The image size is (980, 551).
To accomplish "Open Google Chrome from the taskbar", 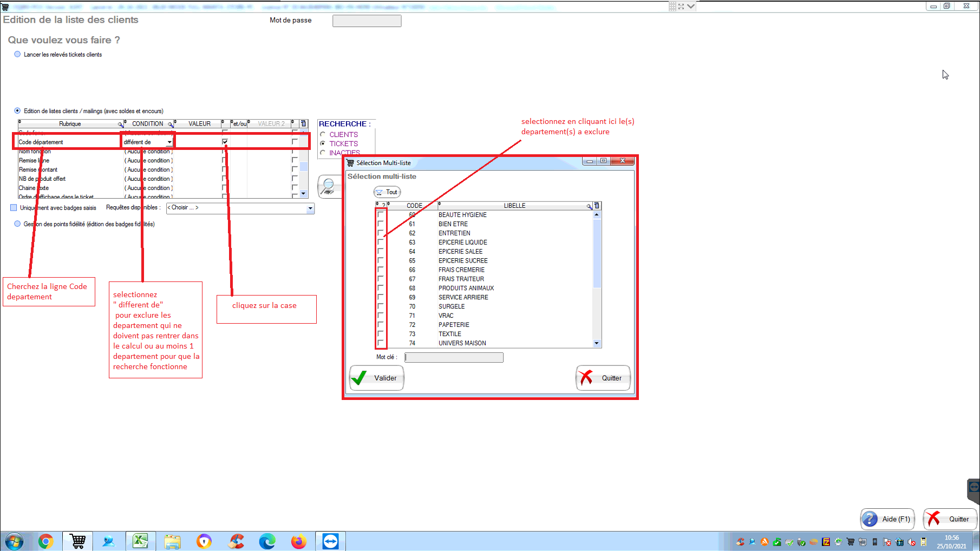I will [46, 541].
